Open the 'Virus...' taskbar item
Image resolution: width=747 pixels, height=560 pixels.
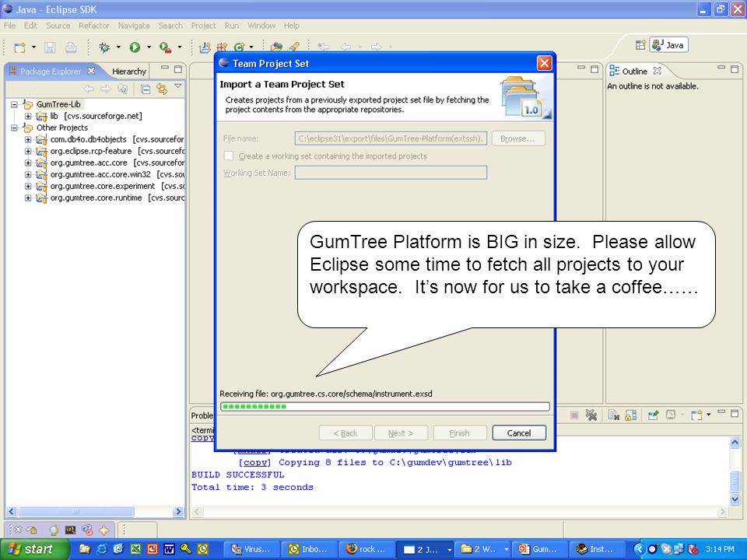[x=251, y=549]
